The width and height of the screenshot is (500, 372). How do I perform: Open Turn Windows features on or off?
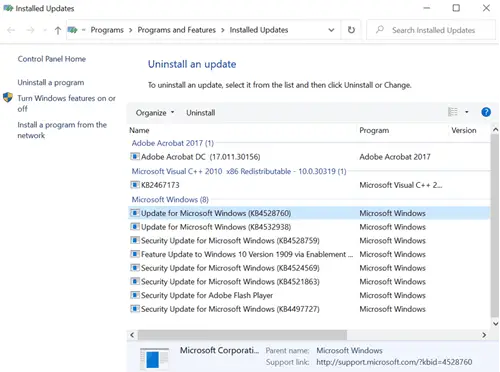coord(66,103)
